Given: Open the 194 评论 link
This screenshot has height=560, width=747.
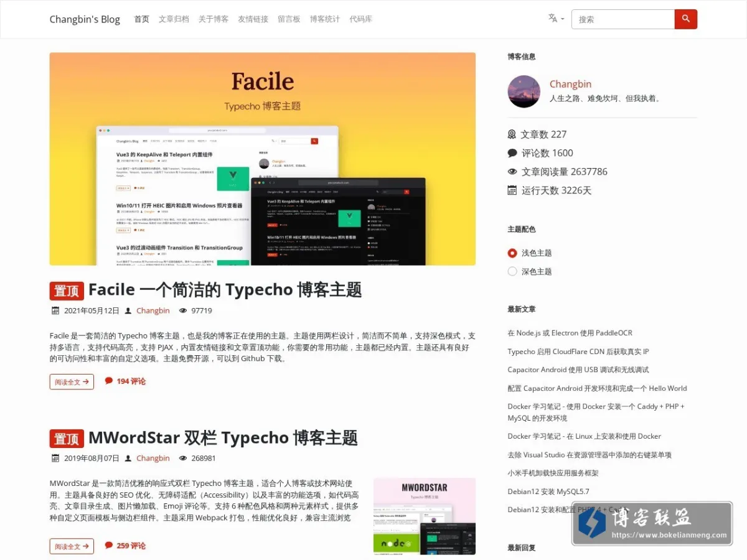Looking at the screenshot, I should [x=131, y=381].
